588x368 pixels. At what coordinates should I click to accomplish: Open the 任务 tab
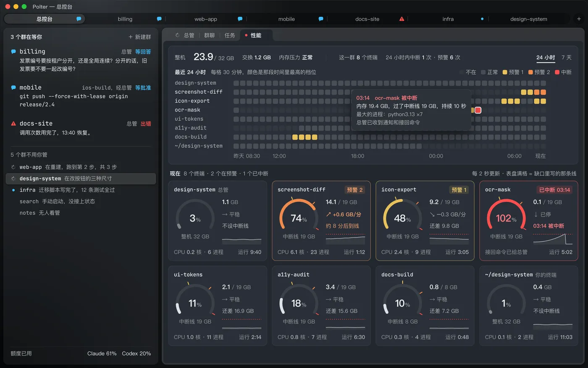point(230,35)
